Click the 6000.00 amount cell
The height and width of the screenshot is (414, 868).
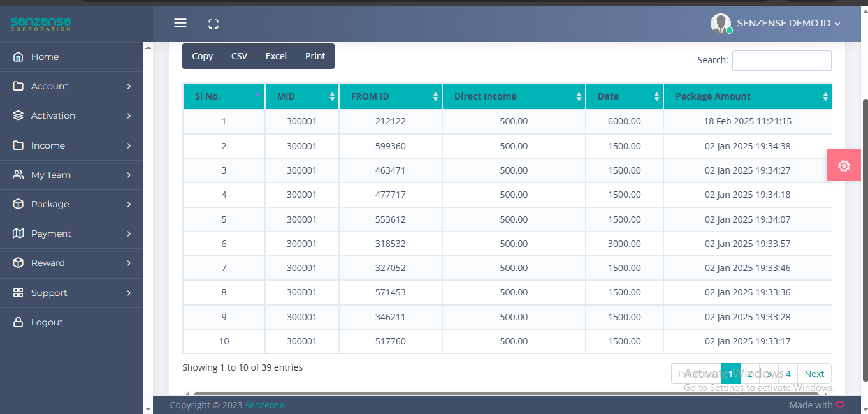pos(625,121)
